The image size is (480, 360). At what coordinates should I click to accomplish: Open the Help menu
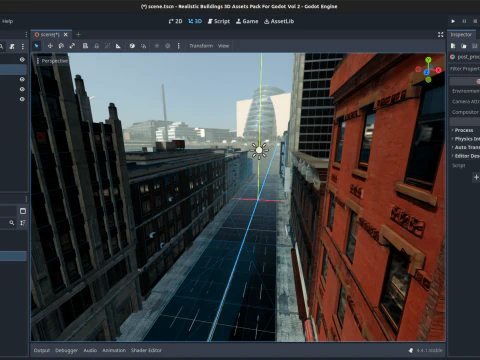point(7,21)
